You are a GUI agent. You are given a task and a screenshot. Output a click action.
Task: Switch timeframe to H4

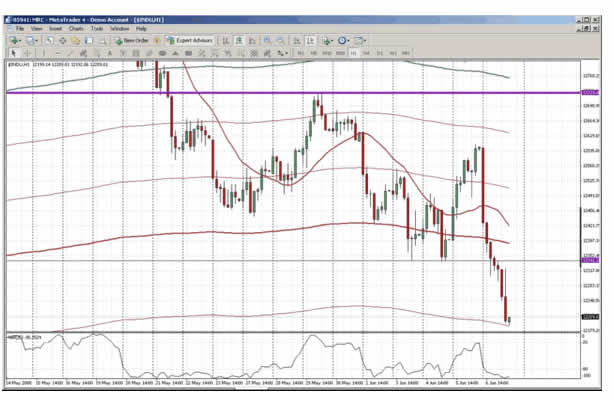coord(366,53)
